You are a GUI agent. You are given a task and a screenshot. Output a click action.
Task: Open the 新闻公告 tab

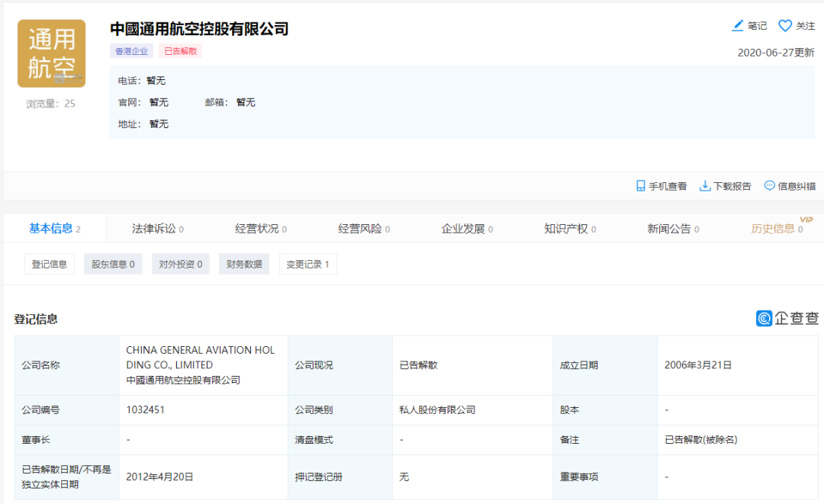[x=673, y=229]
